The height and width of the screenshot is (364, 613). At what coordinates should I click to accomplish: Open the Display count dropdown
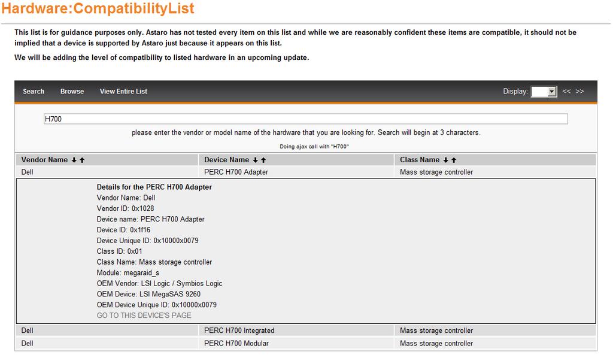[544, 92]
